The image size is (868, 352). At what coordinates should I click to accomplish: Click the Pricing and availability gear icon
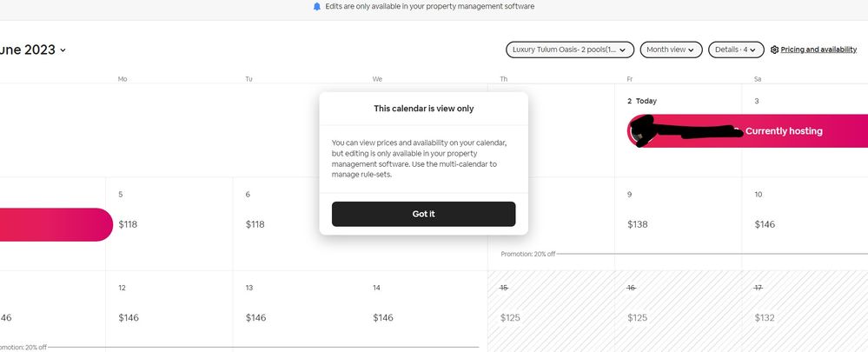click(x=774, y=50)
